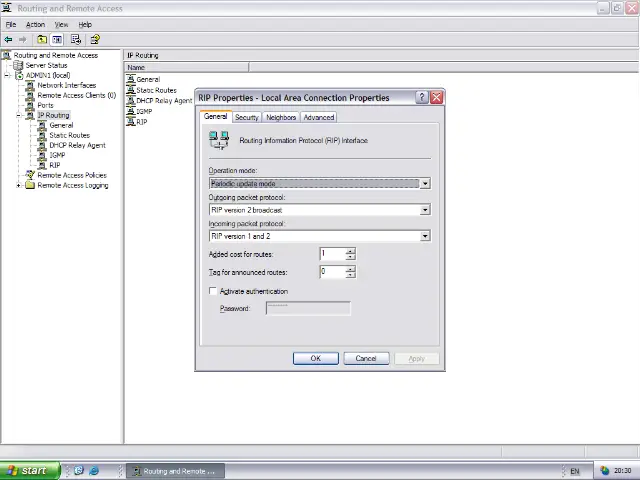
Task: Click the Name column header
Action: point(186,67)
